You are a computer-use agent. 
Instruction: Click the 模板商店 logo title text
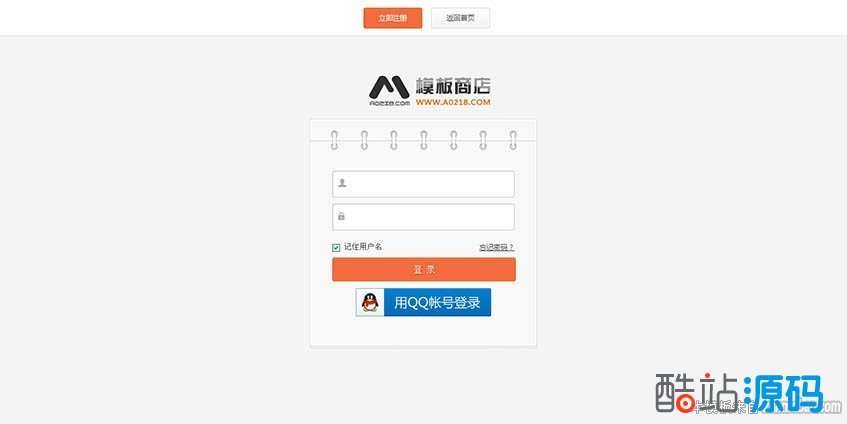pos(453,86)
